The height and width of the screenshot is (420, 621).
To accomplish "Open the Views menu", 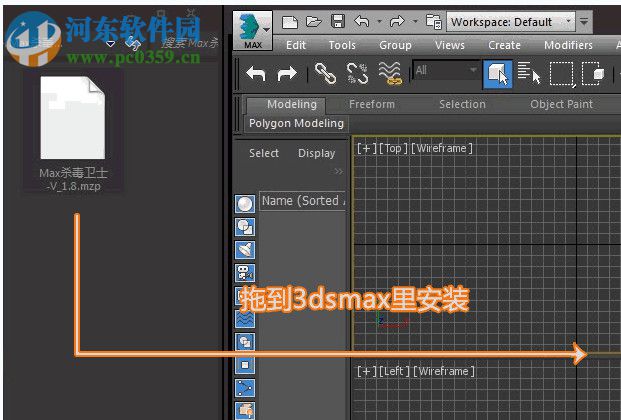I will [450, 45].
